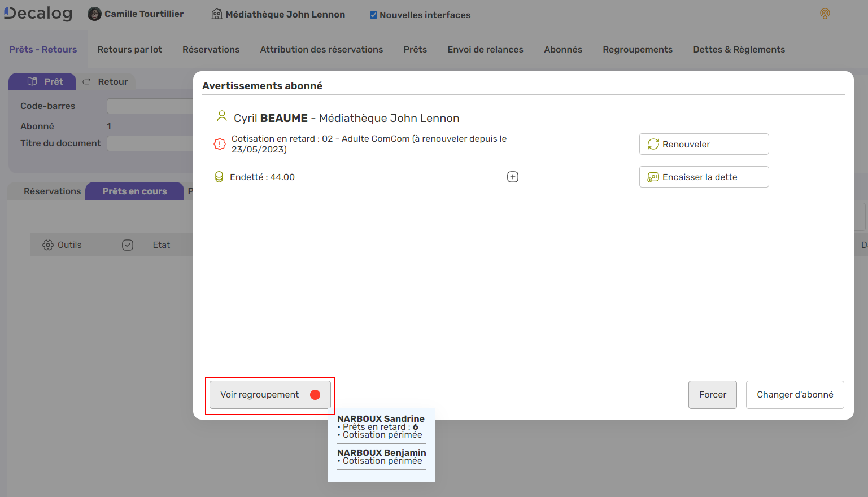Click the Voir regroupement button

coord(269,395)
